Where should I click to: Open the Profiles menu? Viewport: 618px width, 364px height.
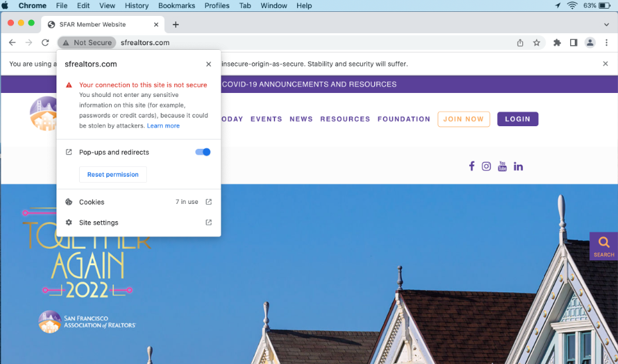pos(217,5)
